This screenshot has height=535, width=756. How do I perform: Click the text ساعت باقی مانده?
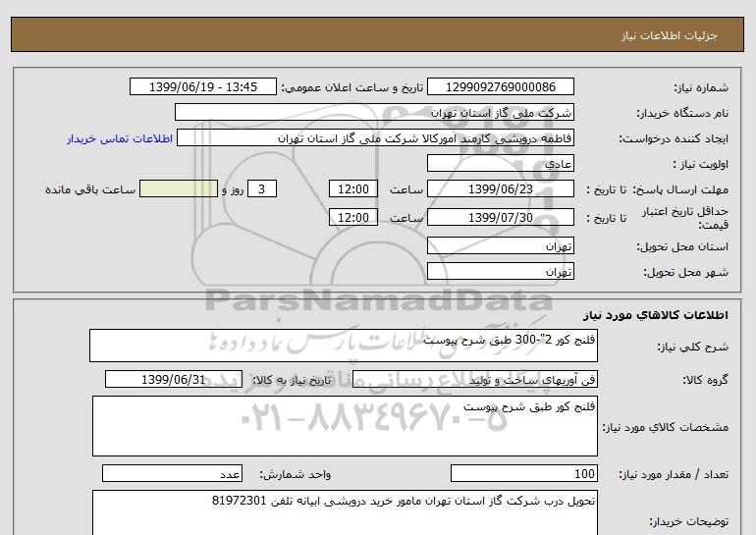pos(90,189)
